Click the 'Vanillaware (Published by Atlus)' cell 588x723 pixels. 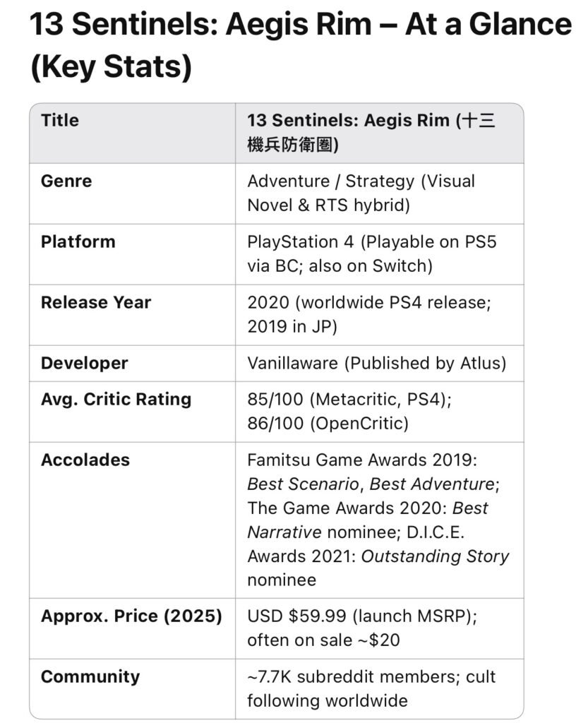tap(379, 364)
